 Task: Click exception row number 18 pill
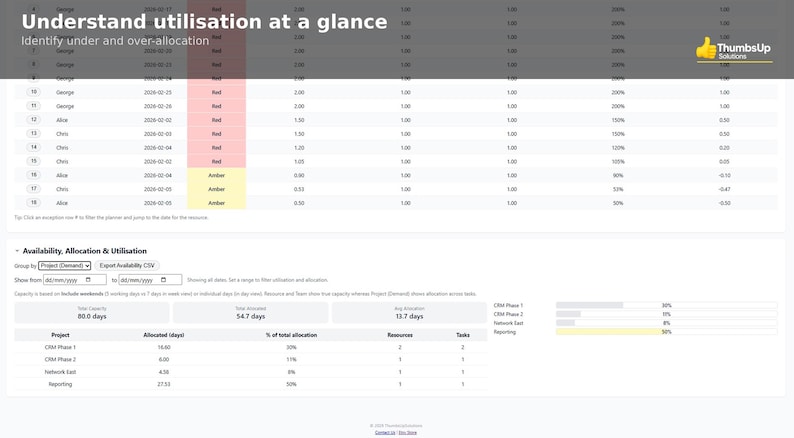(x=33, y=203)
